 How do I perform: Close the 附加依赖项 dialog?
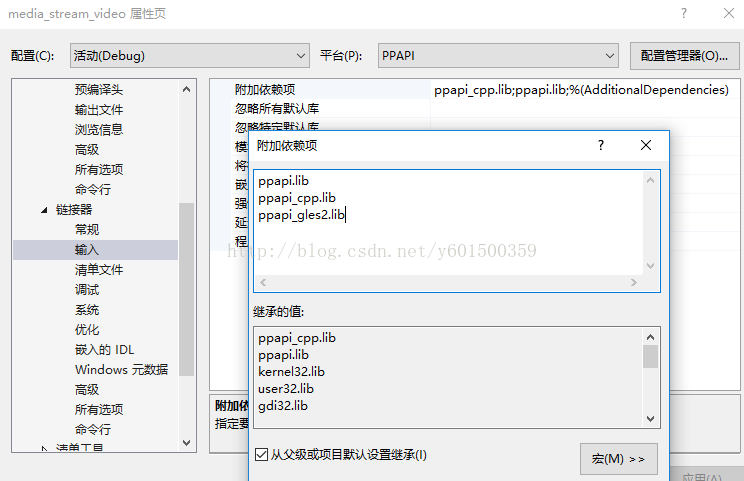(646, 145)
